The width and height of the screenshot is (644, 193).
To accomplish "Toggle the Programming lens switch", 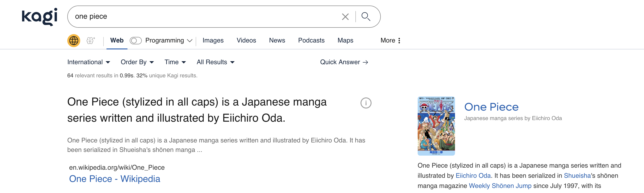I will 136,41.
